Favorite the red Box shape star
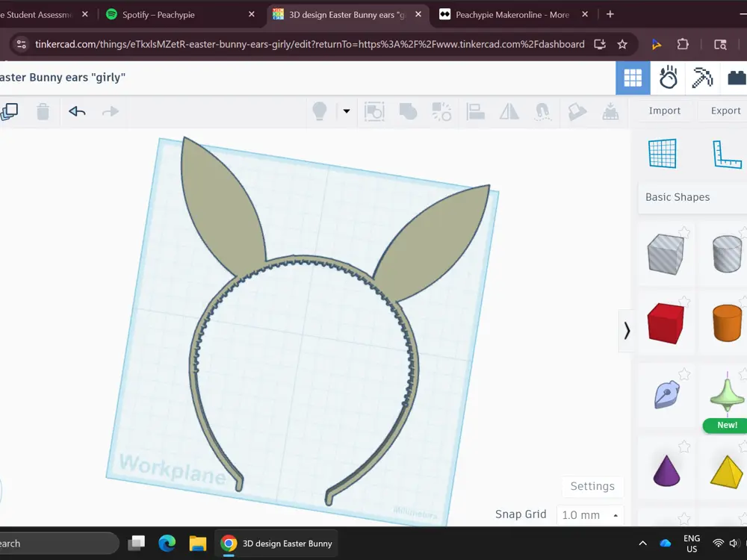The image size is (747, 560). tap(684, 302)
